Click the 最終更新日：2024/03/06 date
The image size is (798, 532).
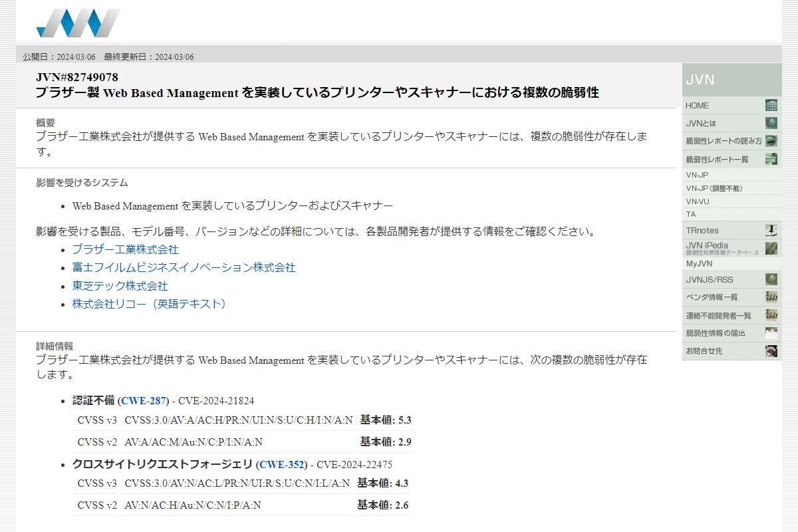pos(149,57)
